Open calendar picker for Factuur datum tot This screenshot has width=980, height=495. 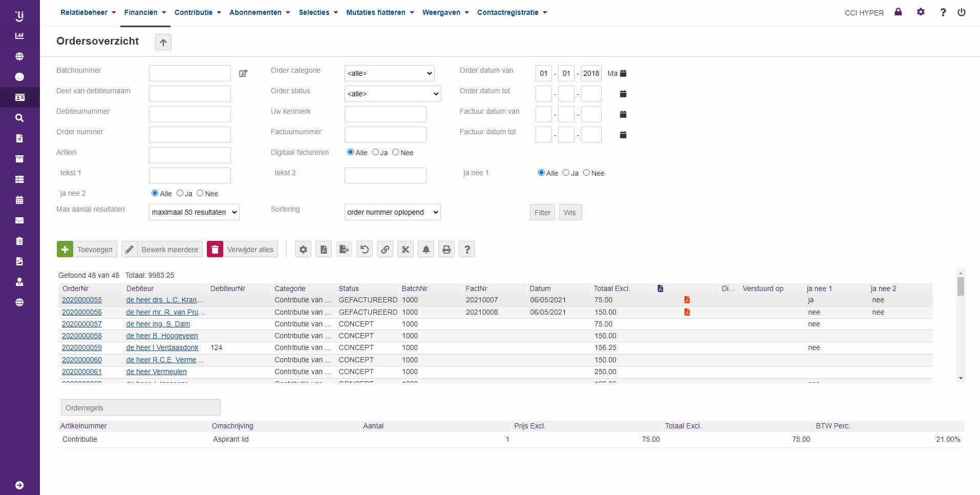coord(623,135)
